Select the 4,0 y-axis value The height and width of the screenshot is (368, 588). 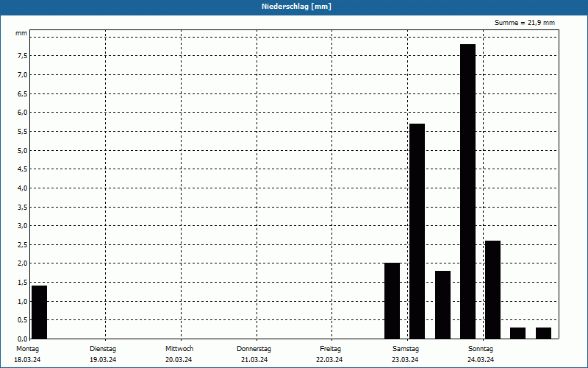click(x=23, y=188)
